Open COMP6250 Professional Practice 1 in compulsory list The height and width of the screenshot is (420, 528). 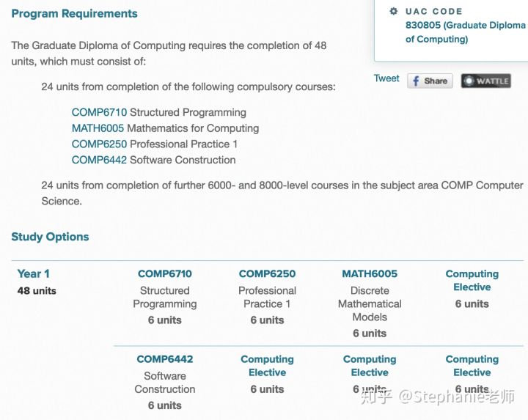click(x=99, y=144)
